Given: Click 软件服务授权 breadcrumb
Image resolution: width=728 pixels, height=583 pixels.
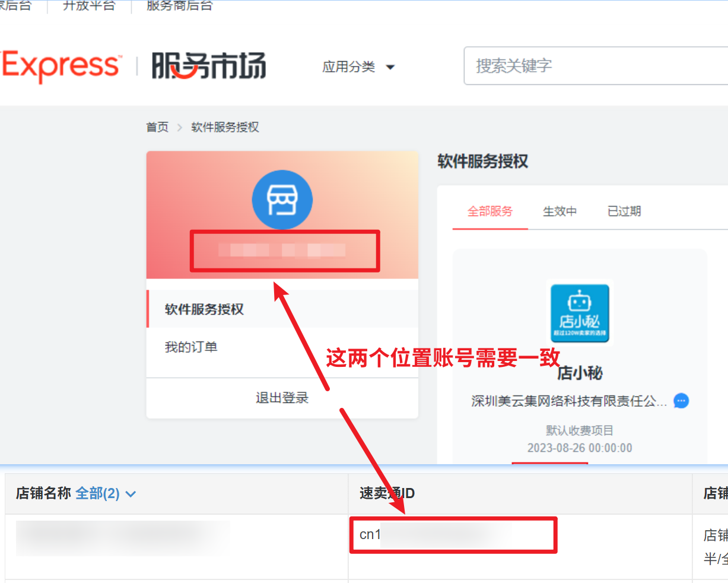Looking at the screenshot, I should 225,127.
